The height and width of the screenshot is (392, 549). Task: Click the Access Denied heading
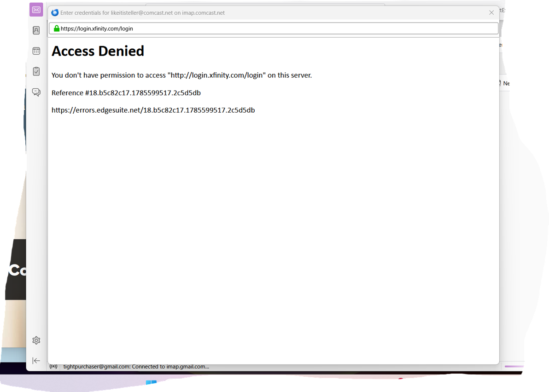click(98, 51)
